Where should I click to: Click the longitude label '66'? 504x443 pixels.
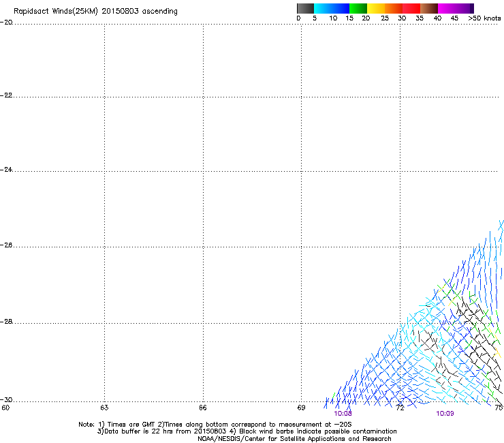pos(203,408)
